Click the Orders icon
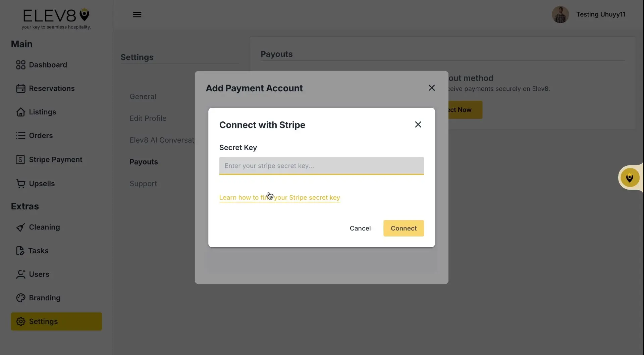The width and height of the screenshot is (644, 355). tap(21, 136)
